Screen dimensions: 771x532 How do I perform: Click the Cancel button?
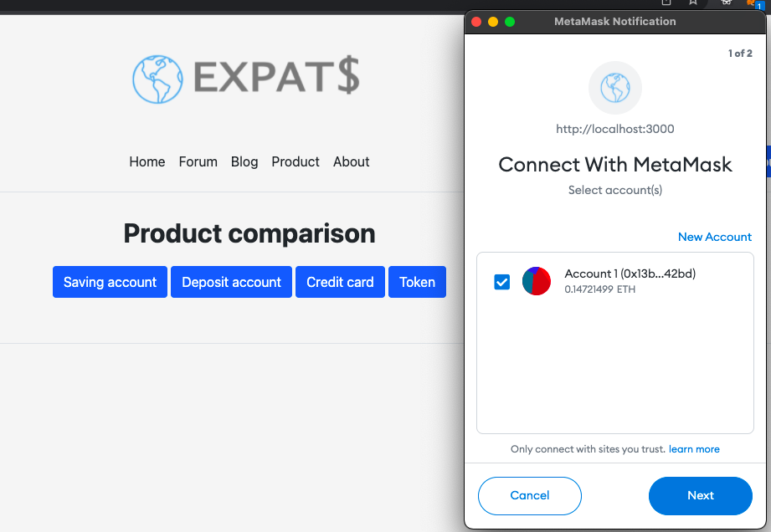click(x=529, y=495)
